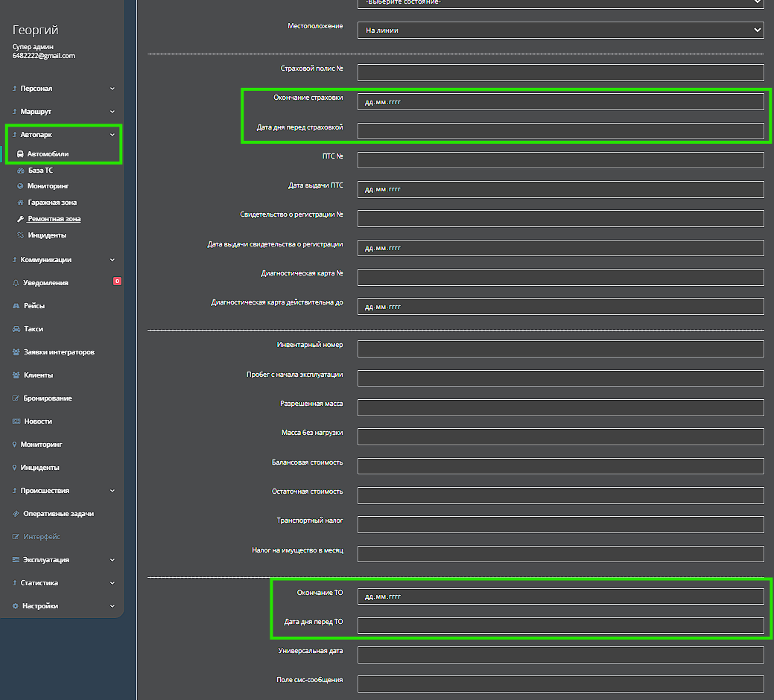Screen dimensions: 774x700
Task: Click the gear icon beside Настройки
Action: [16, 606]
